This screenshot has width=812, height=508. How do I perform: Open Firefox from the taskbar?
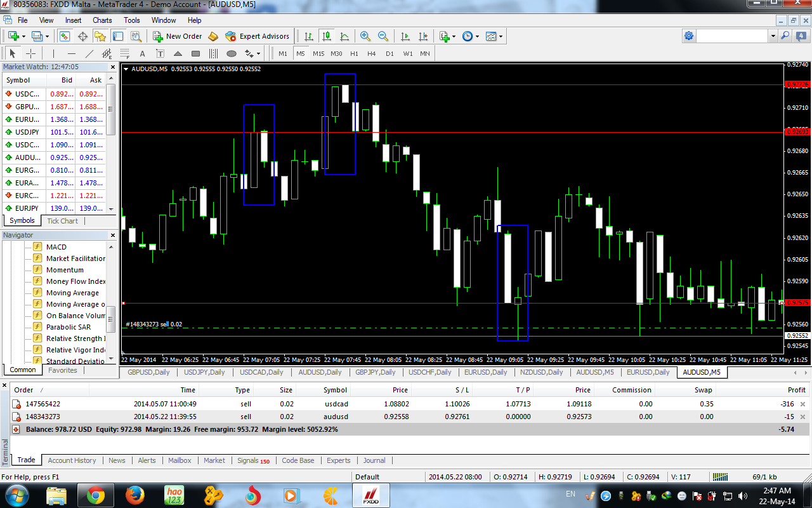135,495
